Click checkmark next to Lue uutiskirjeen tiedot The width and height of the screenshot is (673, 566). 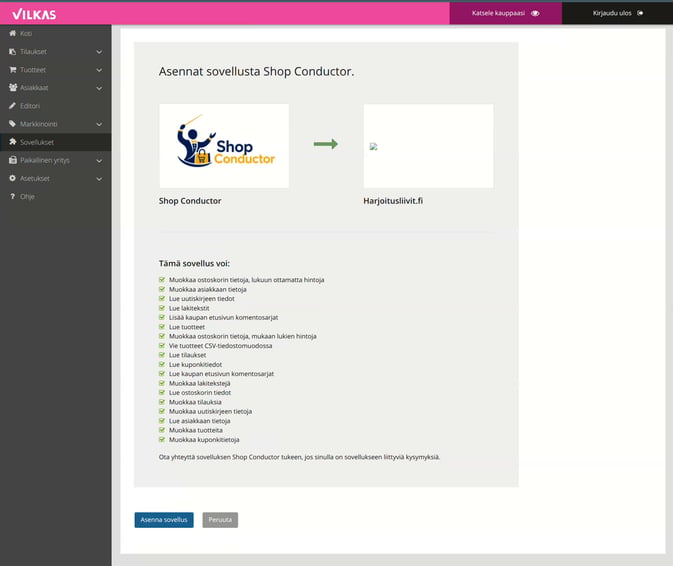coord(162,299)
